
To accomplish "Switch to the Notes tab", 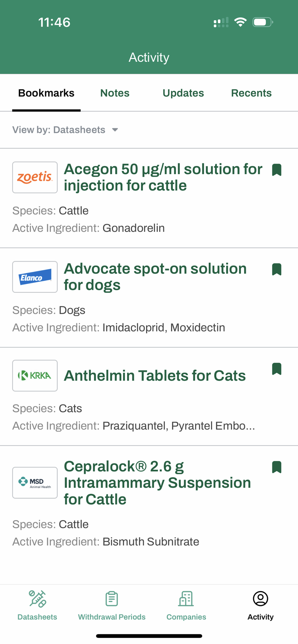I will pyautogui.click(x=115, y=93).
